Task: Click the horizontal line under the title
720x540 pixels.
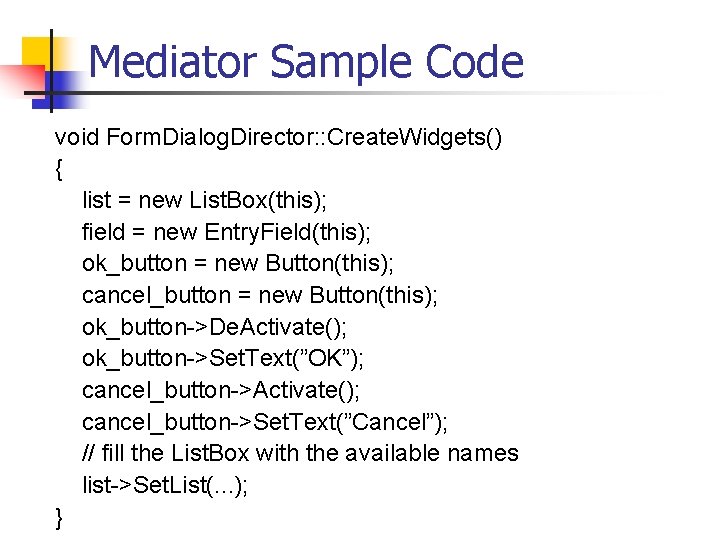Action: pyautogui.click(x=400, y=95)
